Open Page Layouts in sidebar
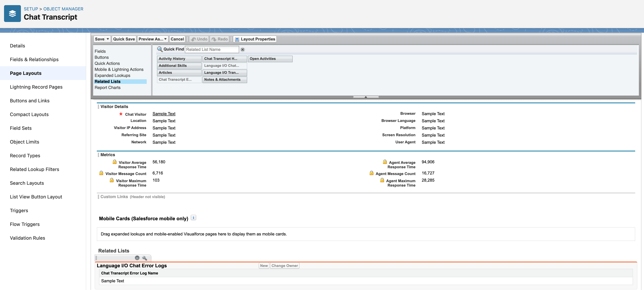The image size is (644, 290). pos(26,73)
